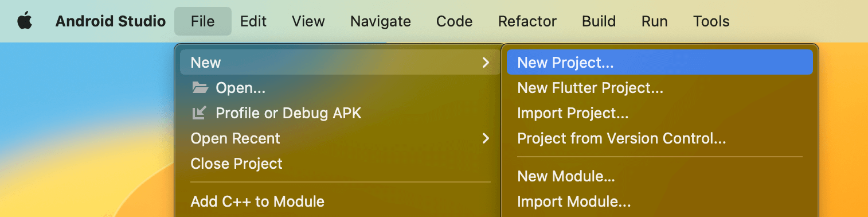
Task: Open the Apple menu icon
Action: (25, 21)
